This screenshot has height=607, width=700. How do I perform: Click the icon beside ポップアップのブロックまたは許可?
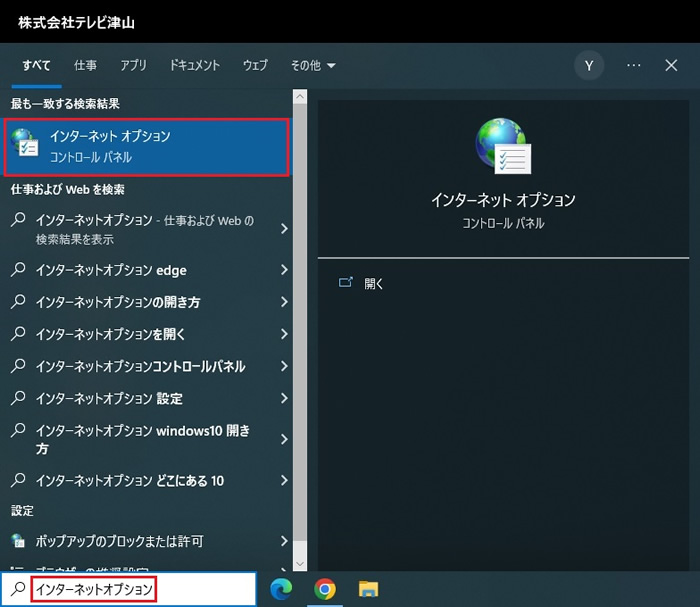pyautogui.click(x=18, y=540)
